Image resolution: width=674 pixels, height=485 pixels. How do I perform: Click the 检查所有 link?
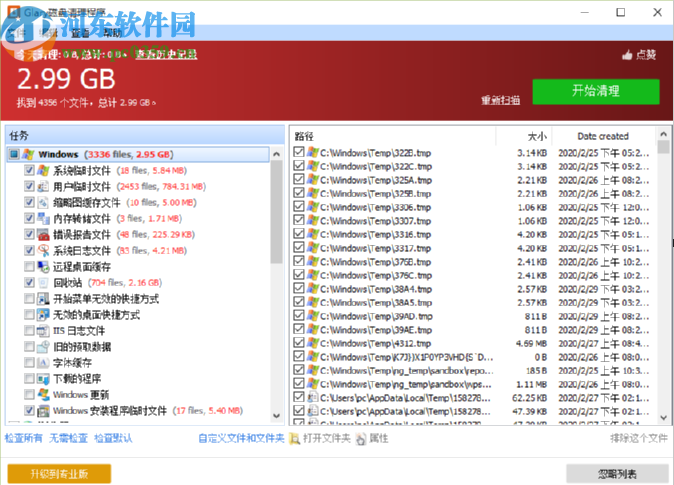point(24,438)
